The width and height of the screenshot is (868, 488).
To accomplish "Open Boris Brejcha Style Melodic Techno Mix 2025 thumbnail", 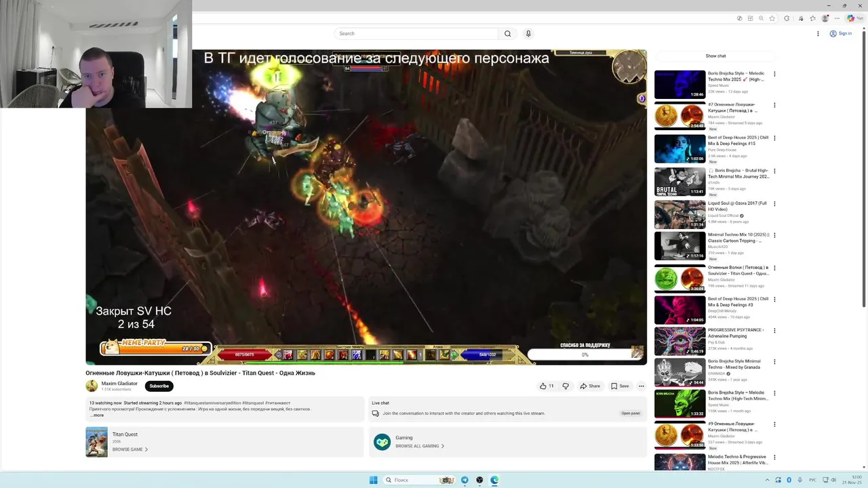I will (679, 84).
